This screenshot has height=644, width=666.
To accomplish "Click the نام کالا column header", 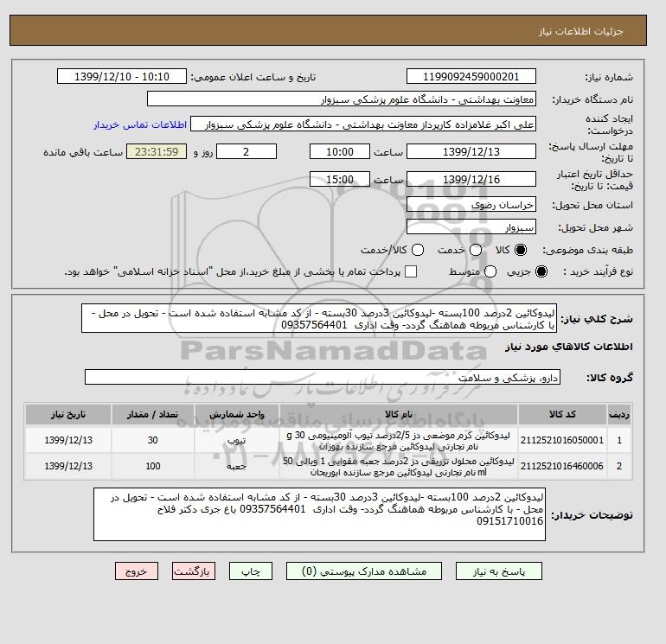I will (x=399, y=414).
